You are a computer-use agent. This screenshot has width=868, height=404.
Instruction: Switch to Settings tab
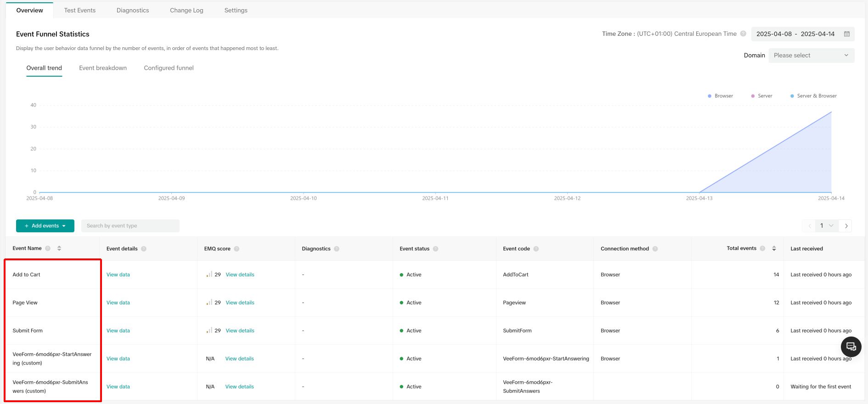(236, 10)
